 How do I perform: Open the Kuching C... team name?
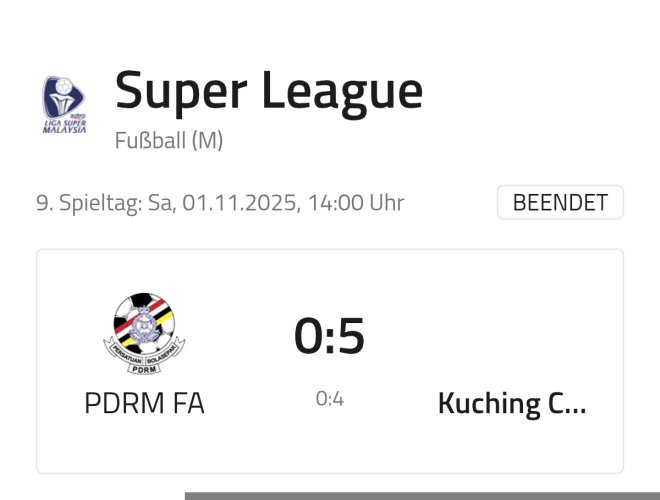coord(512,404)
